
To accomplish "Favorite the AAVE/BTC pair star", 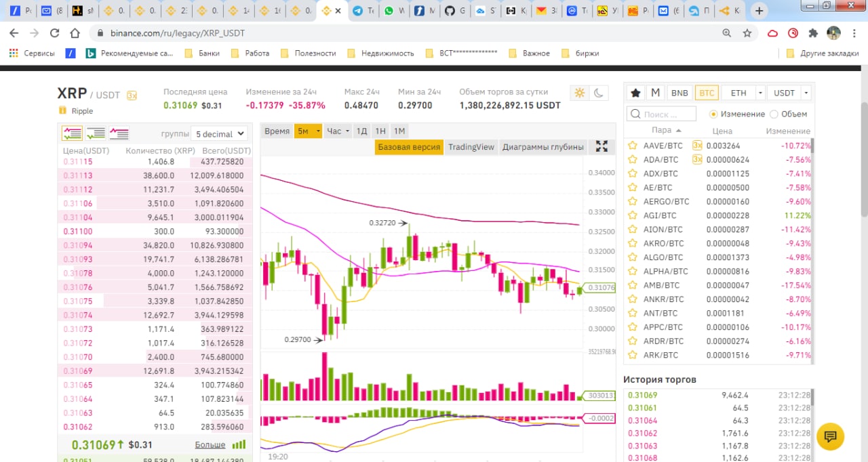I will click(x=633, y=146).
